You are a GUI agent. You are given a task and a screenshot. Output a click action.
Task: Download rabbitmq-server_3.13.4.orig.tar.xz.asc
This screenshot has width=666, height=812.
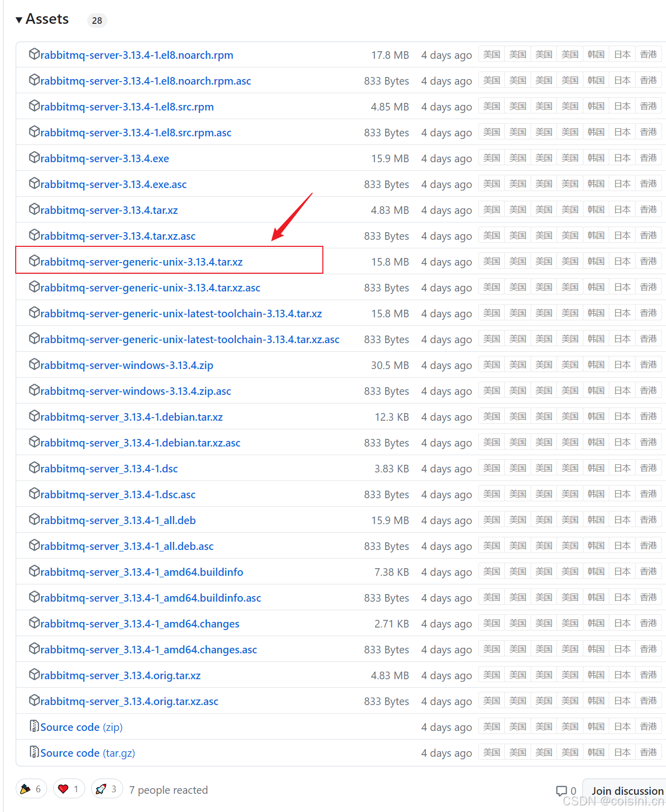[x=129, y=702]
